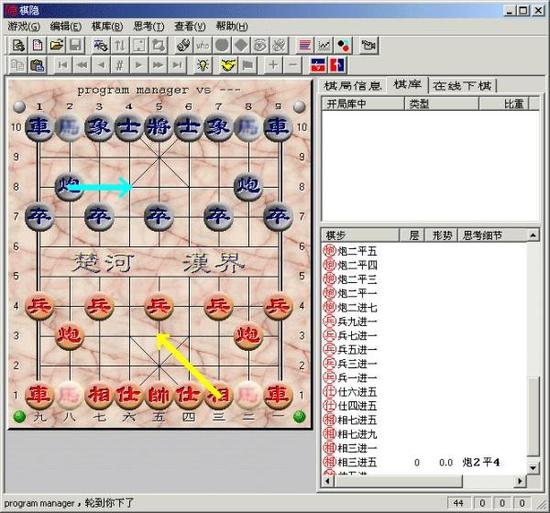Click the clipboard paste icon

point(37,65)
